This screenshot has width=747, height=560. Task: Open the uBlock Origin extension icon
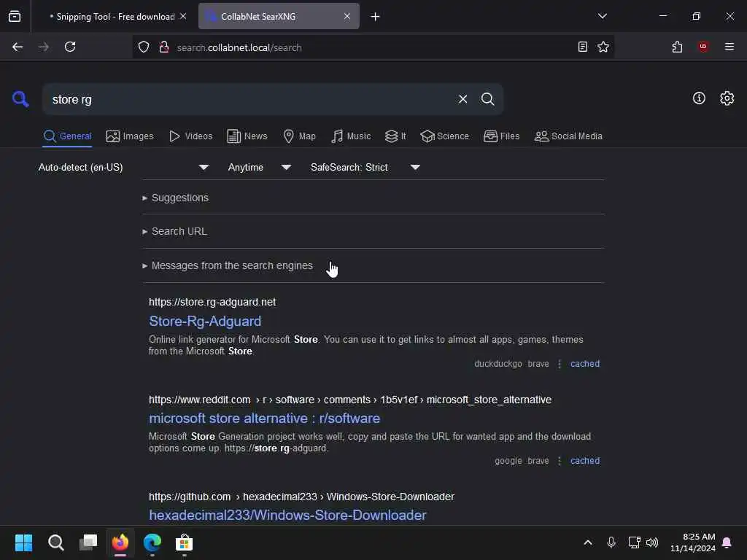tap(703, 47)
